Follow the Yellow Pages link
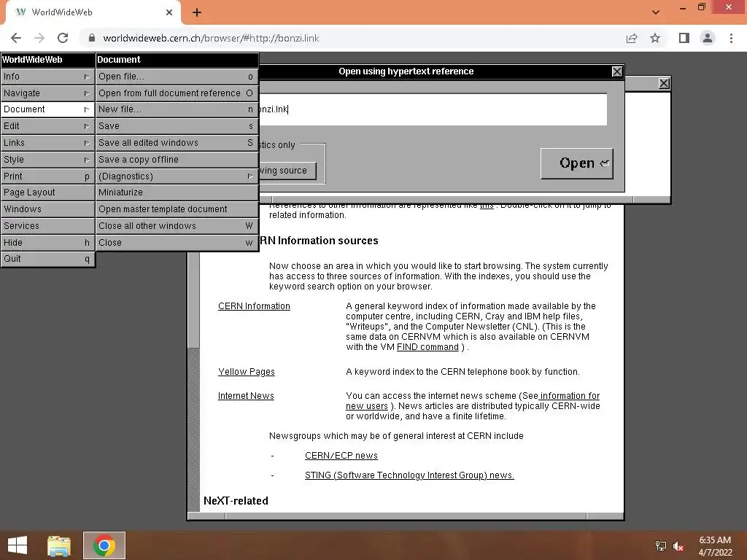This screenshot has width=747, height=560. point(247,372)
